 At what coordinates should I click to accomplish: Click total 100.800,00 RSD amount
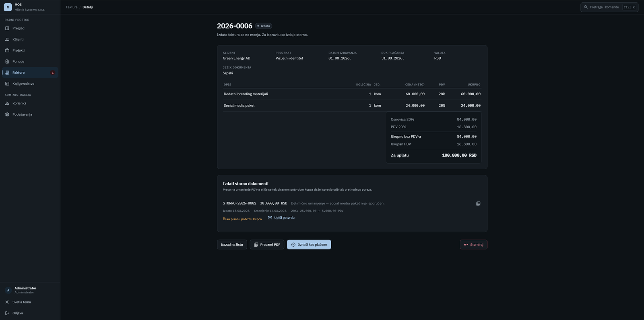pyautogui.click(x=459, y=155)
